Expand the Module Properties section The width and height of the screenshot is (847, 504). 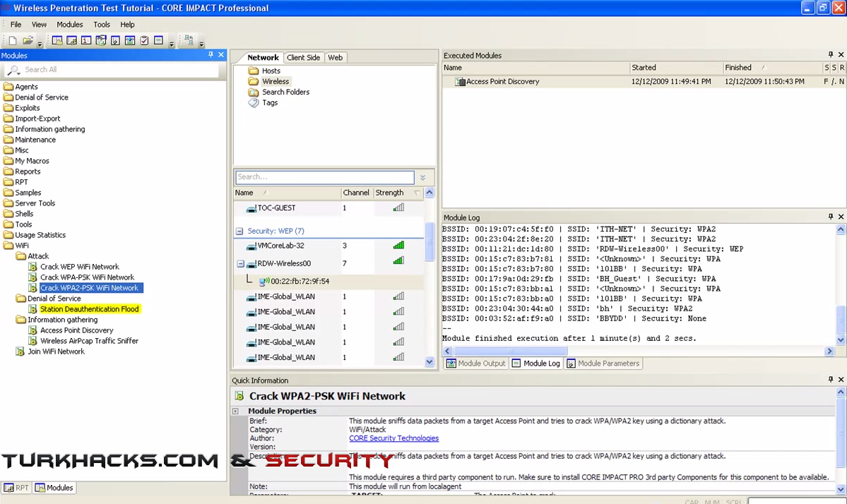[235, 412]
